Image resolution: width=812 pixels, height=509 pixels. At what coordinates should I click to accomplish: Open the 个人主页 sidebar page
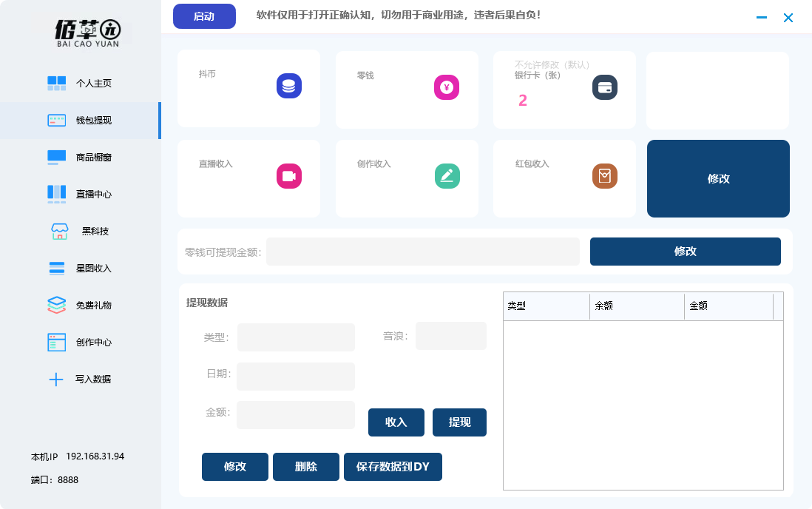(80, 84)
